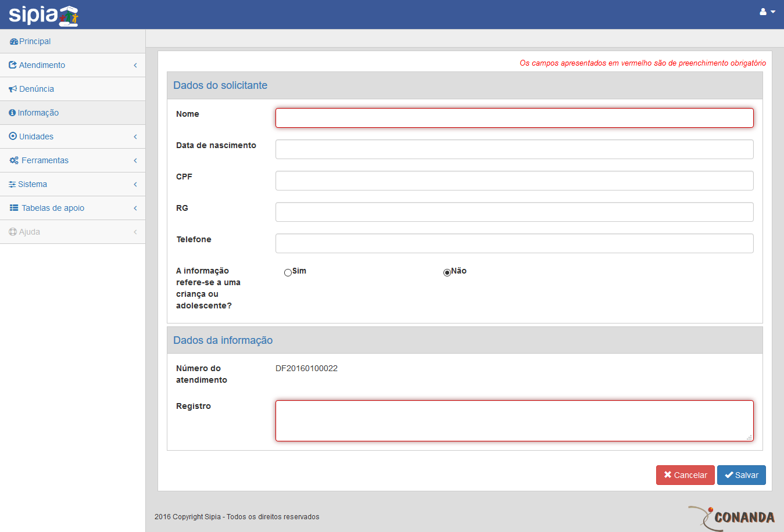
Task: Click the red mandatory-fields notice text
Action: [x=643, y=63]
